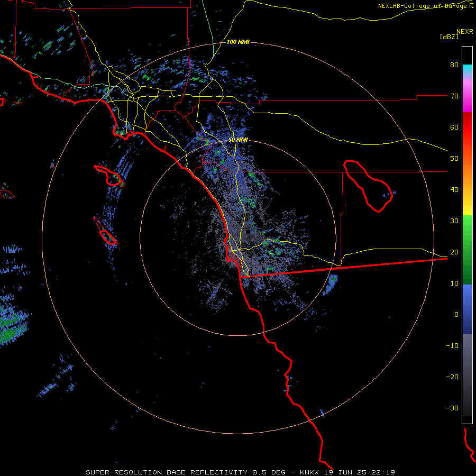Click the 80 dBZ scale value

tap(454, 65)
